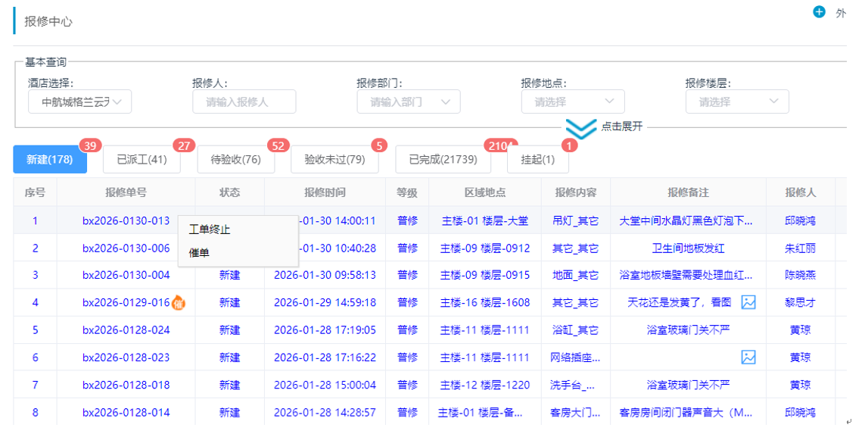
Task: Open work order bx2026-0130-004 link
Action: 126,275
